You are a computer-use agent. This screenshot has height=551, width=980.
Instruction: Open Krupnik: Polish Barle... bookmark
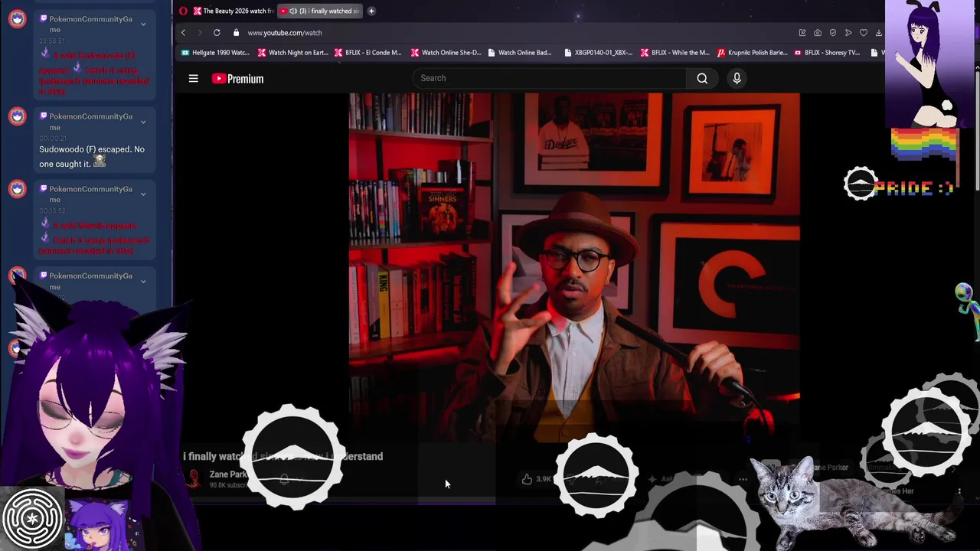(x=752, y=53)
